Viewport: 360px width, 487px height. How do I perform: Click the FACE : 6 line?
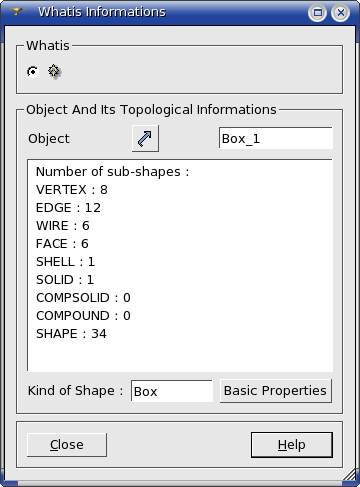pos(62,244)
